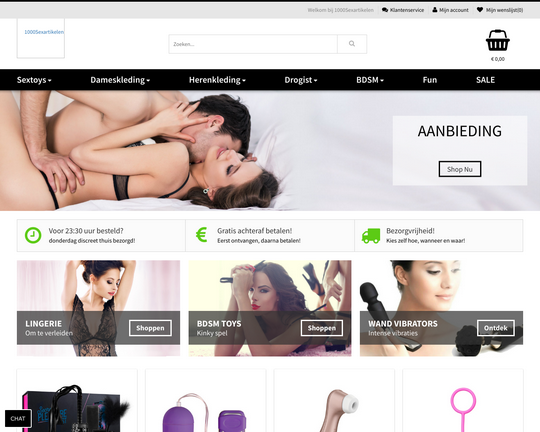This screenshot has width=540, height=432.
Task: Click the 'Welkom bij 1000Sexartikelen' text
Action: pos(341,10)
